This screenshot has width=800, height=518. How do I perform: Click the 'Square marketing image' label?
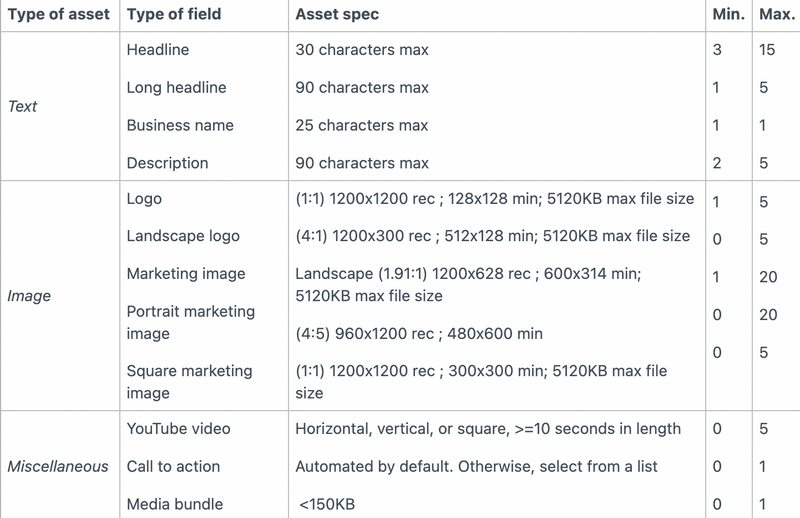(189, 382)
